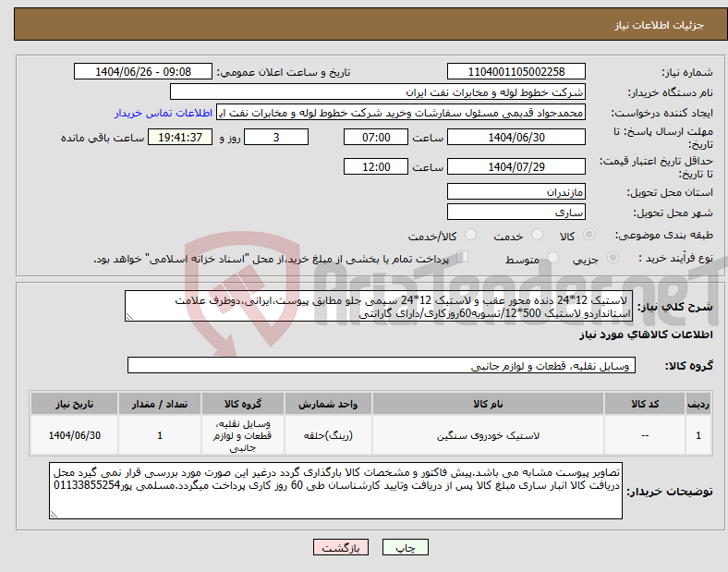Click the resize grip of description textarea

129,317
